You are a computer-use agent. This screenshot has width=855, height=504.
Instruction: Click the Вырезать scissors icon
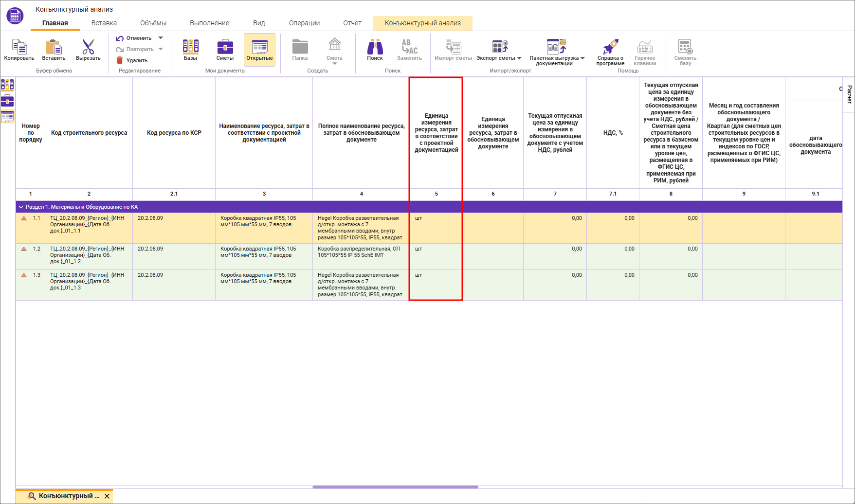click(x=88, y=47)
